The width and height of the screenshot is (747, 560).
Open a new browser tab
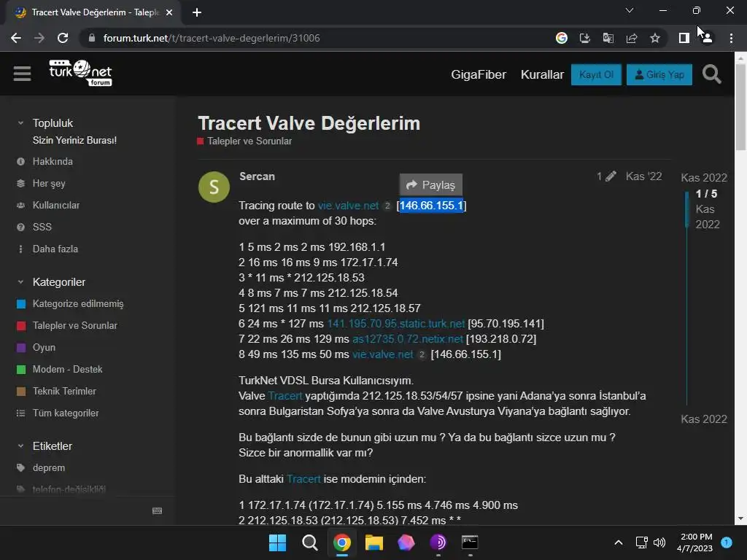(197, 12)
